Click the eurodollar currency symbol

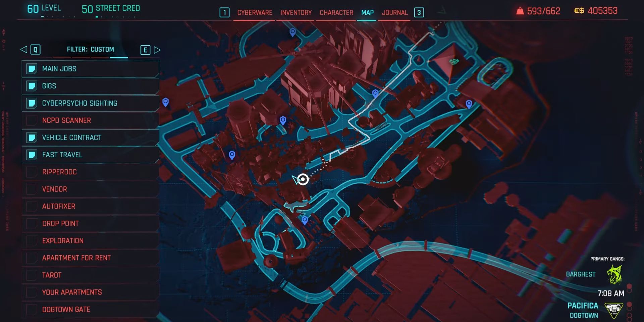(579, 11)
